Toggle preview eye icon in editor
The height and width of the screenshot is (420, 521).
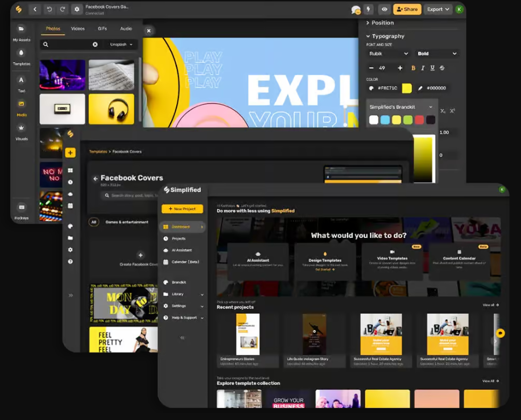click(384, 9)
